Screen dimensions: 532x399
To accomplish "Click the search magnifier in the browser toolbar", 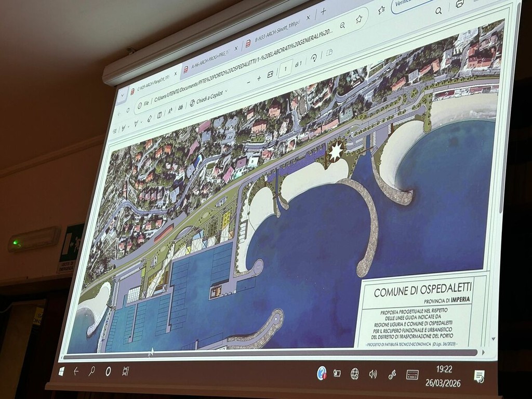I will pos(438,10).
